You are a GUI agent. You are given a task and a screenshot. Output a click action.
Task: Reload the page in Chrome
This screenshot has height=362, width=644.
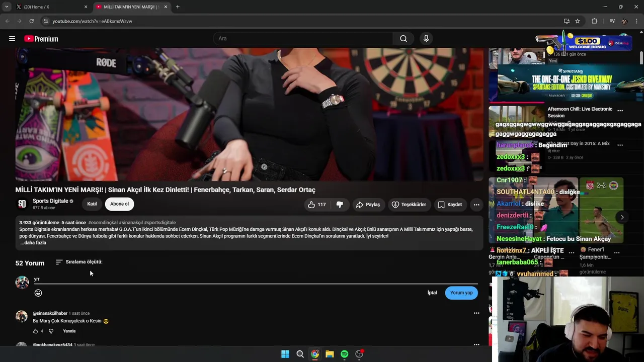coord(31,21)
